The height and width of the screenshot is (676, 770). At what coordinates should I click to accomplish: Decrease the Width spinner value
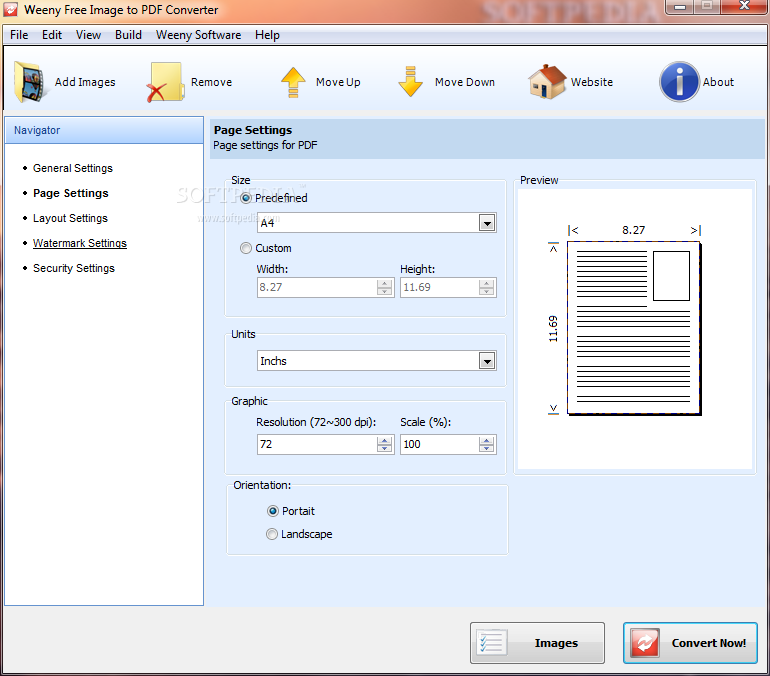click(x=385, y=292)
